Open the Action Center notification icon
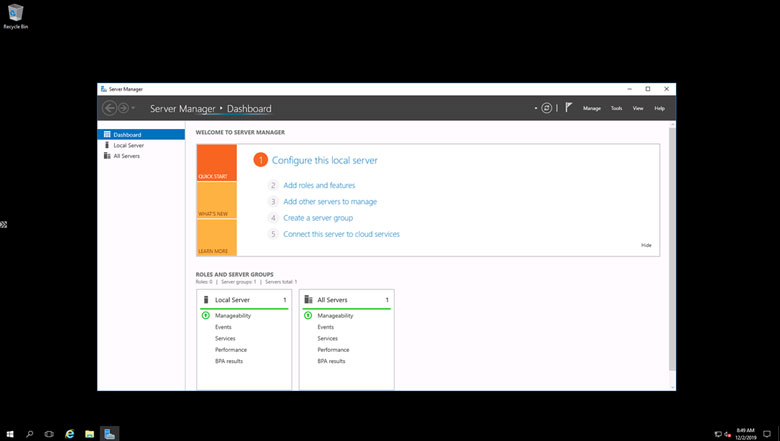Viewport: 780px width, 441px height. click(767, 434)
